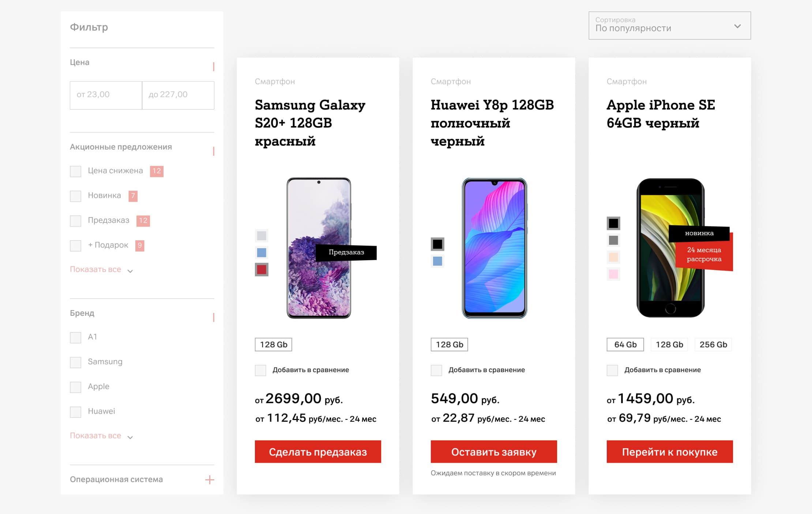Click the новинка badge on iPhone SE

click(x=699, y=233)
